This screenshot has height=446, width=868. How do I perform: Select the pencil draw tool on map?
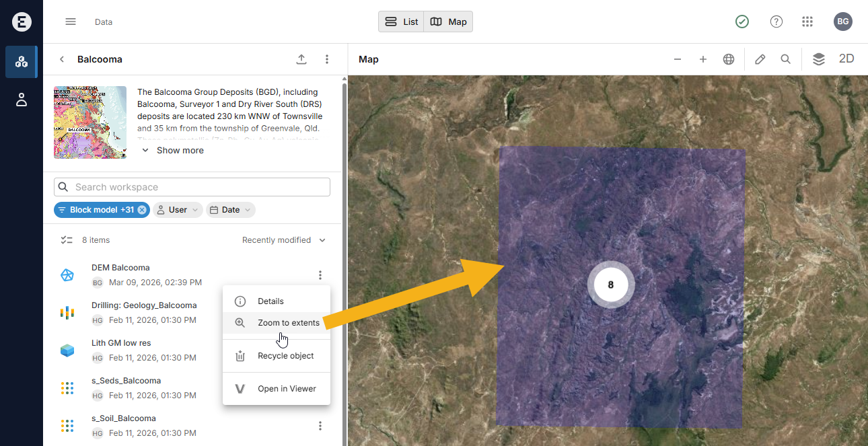click(x=760, y=59)
